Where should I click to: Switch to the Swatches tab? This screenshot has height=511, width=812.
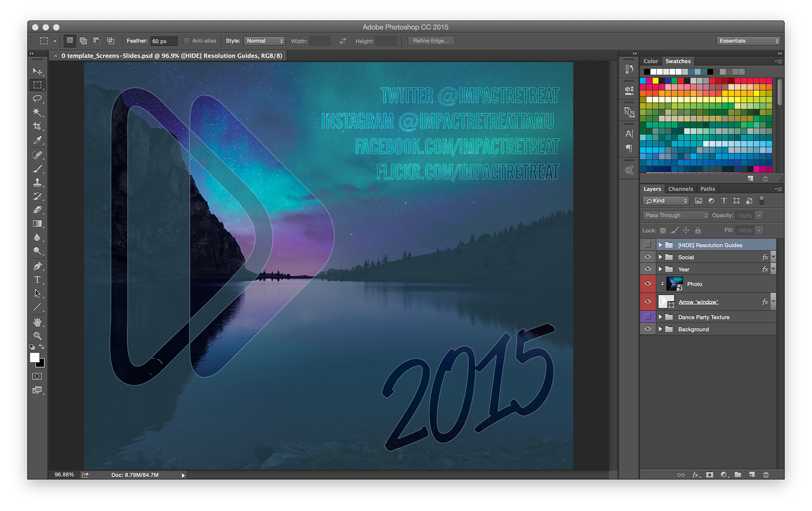[678, 61]
